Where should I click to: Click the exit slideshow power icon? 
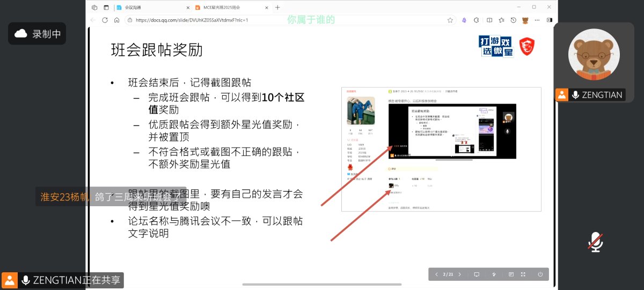tap(540, 274)
